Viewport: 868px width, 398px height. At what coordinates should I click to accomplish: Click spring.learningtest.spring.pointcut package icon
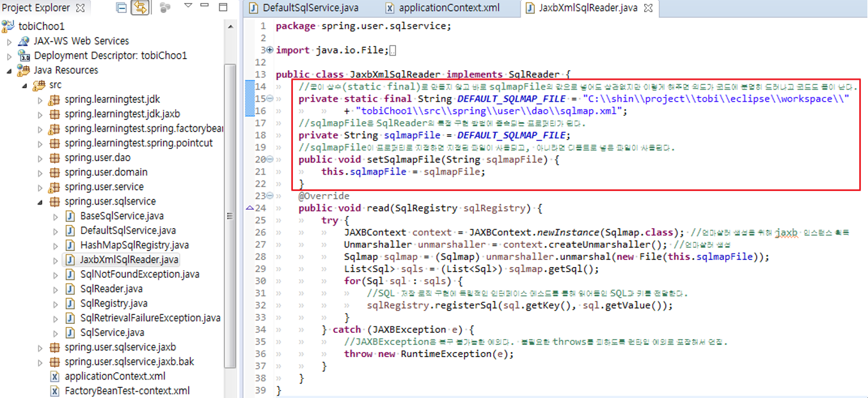pyautogui.click(x=54, y=143)
